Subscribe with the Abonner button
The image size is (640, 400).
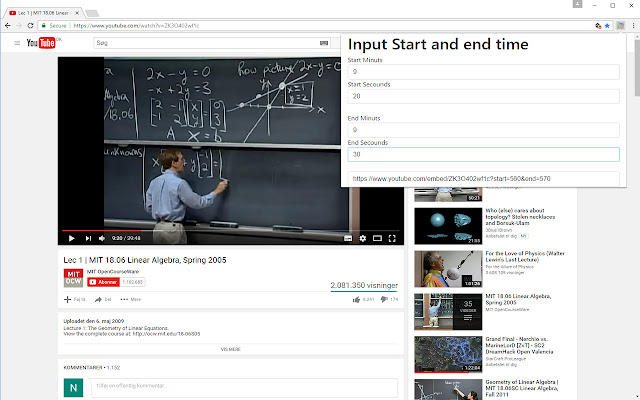tap(103, 282)
